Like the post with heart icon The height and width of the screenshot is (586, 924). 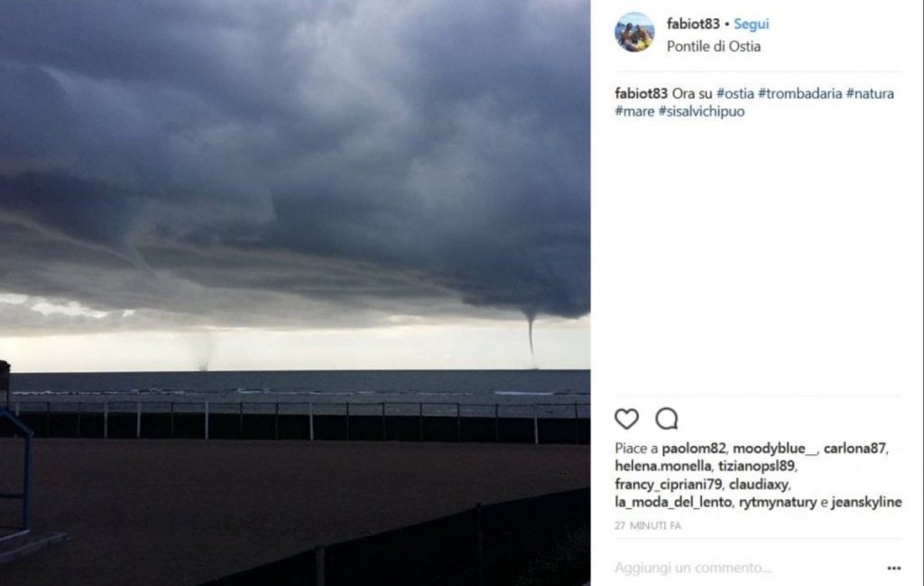coord(626,419)
